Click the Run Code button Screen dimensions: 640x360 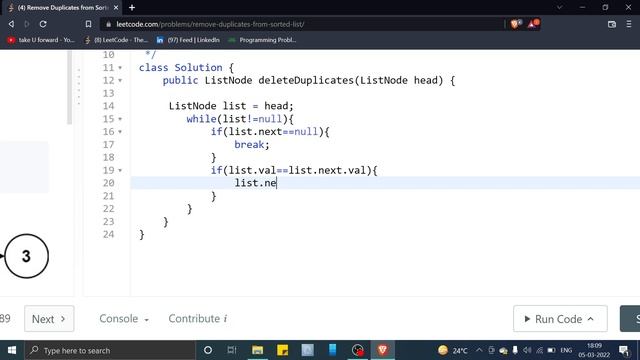coord(560,319)
